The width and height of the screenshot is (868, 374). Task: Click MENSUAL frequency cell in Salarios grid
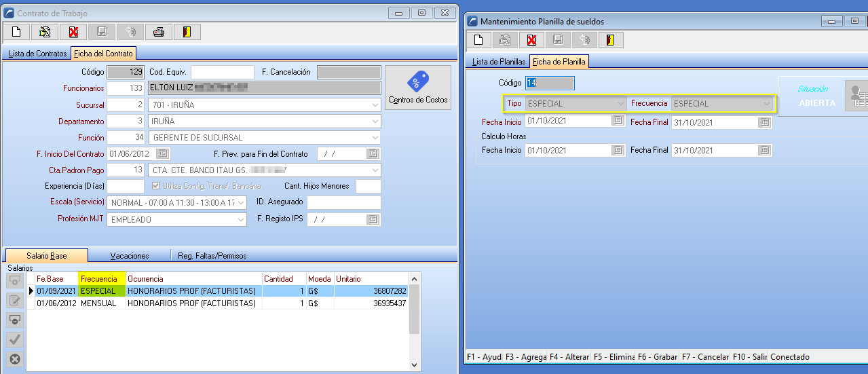(x=102, y=303)
